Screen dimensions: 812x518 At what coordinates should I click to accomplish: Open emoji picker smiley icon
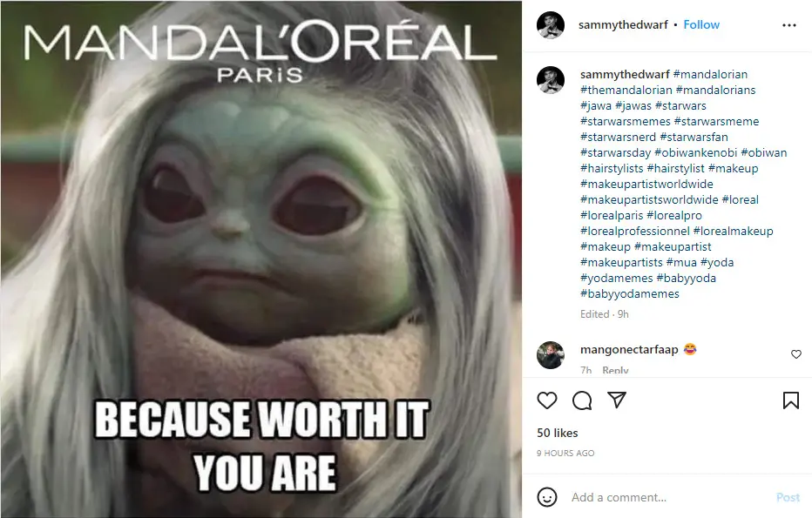(x=547, y=497)
